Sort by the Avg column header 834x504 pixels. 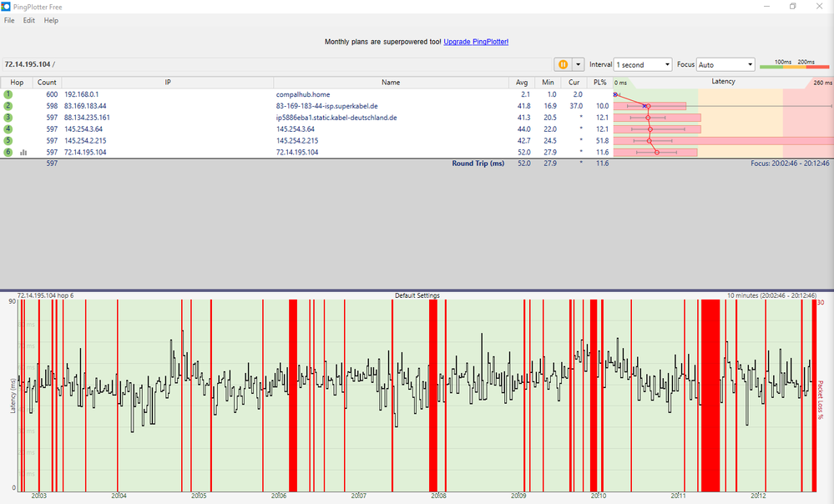[523, 83]
